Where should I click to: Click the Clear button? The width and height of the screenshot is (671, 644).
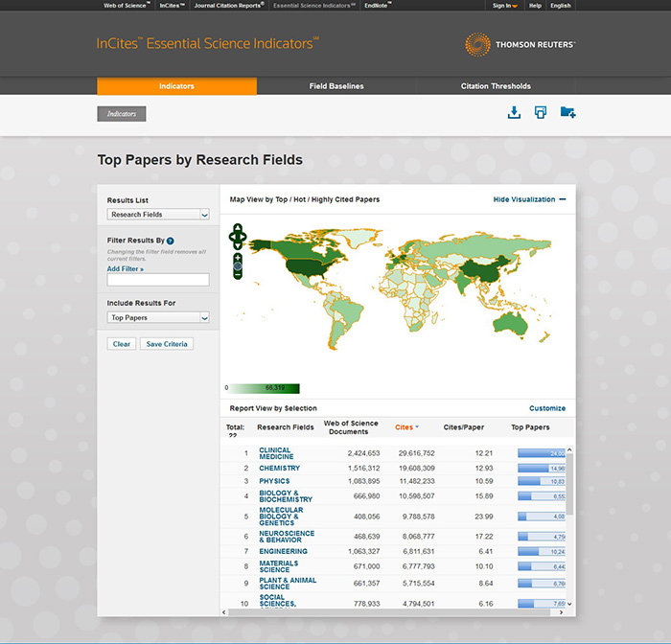[x=122, y=344]
